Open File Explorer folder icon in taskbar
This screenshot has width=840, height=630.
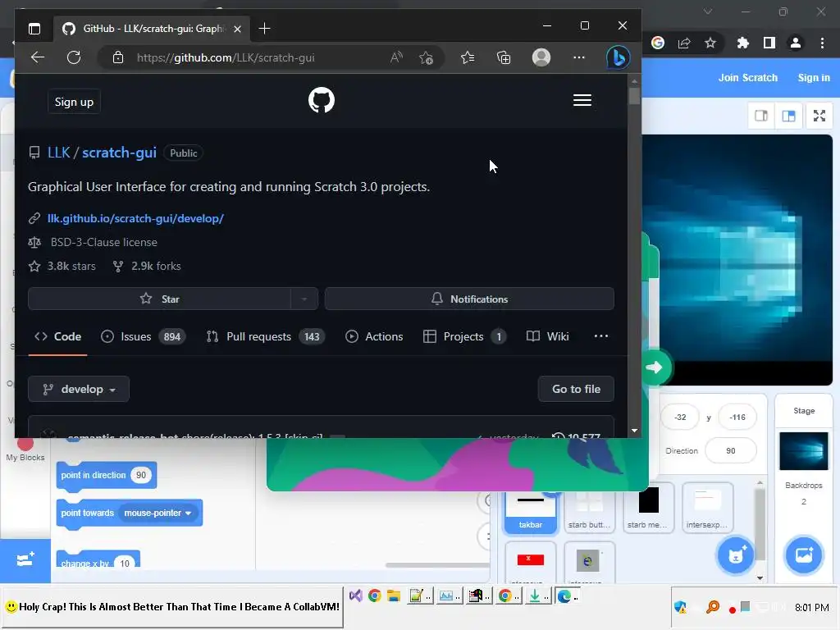pos(394,596)
